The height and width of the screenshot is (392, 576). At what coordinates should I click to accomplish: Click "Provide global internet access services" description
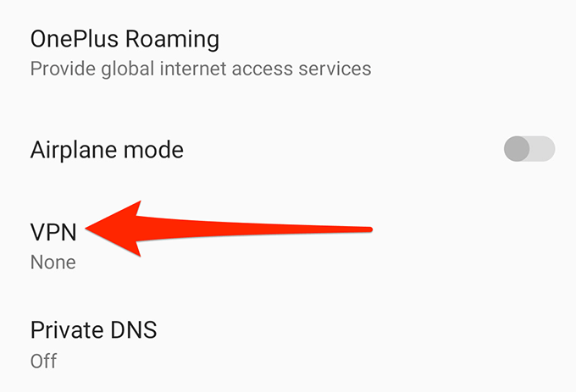tap(201, 69)
